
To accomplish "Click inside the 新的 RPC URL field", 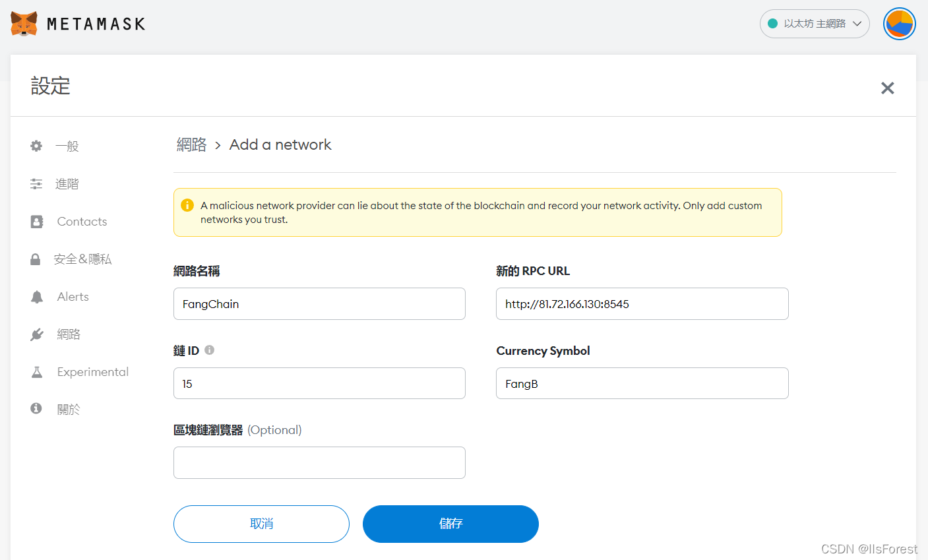I will tap(642, 303).
